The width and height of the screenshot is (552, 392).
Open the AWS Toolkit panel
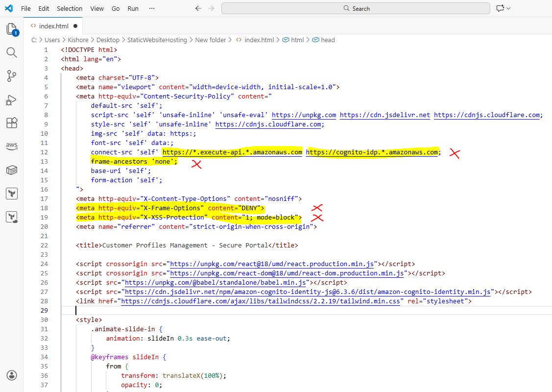[12, 146]
